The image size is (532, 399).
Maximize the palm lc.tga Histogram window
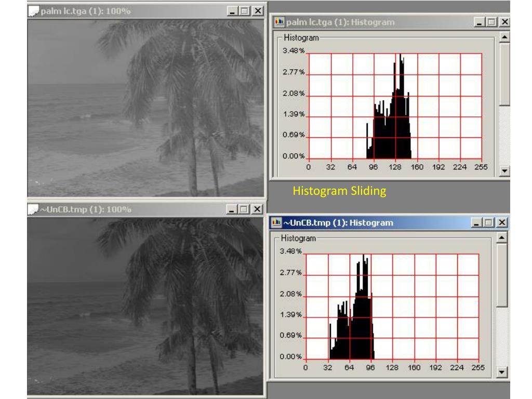pyautogui.click(x=491, y=22)
